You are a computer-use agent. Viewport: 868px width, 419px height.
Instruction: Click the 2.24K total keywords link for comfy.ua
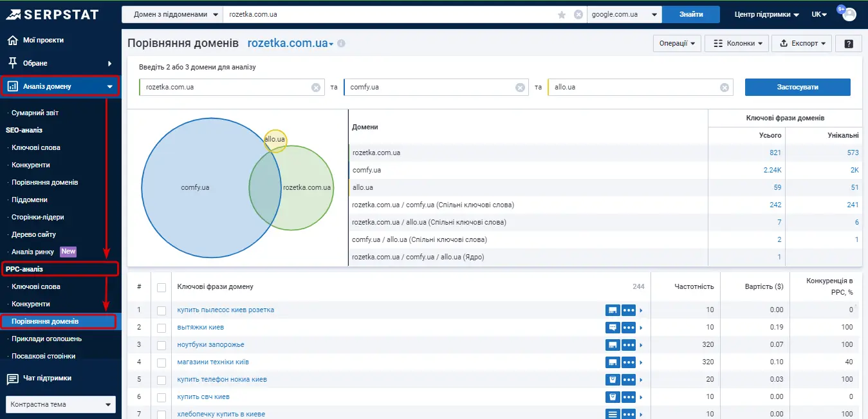point(772,170)
